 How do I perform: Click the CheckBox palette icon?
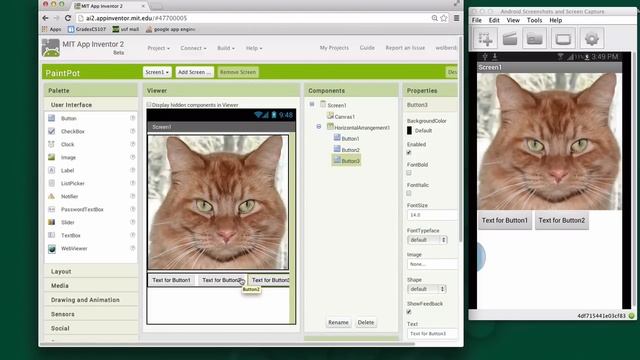coord(51,131)
